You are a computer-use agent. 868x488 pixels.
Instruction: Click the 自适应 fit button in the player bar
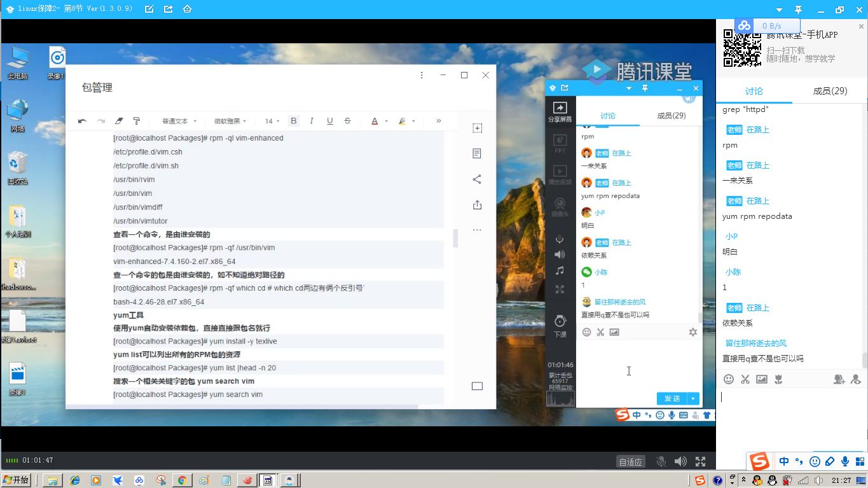pyautogui.click(x=631, y=462)
